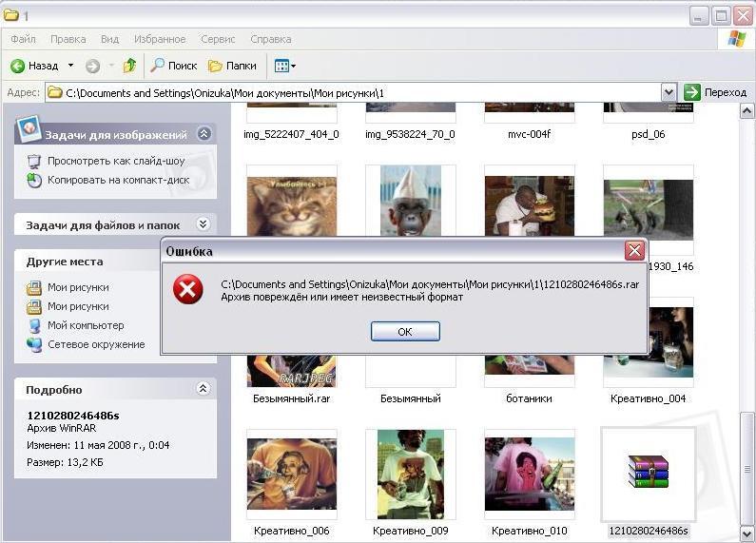756x543 pixels.
Task: Open the Правка menu
Action: click(68, 39)
